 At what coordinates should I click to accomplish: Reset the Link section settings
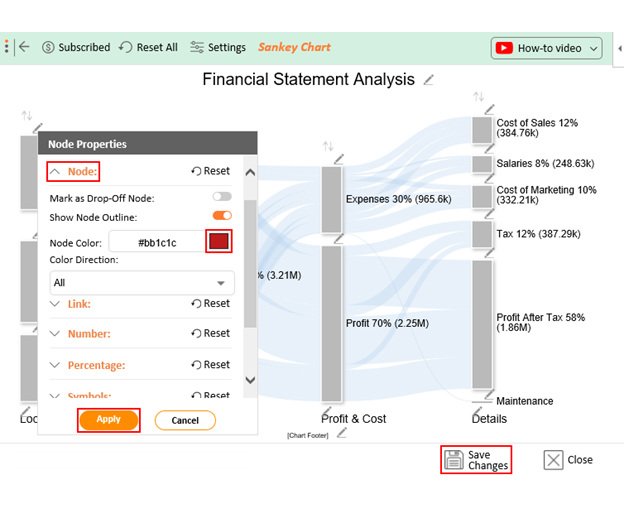click(x=211, y=303)
